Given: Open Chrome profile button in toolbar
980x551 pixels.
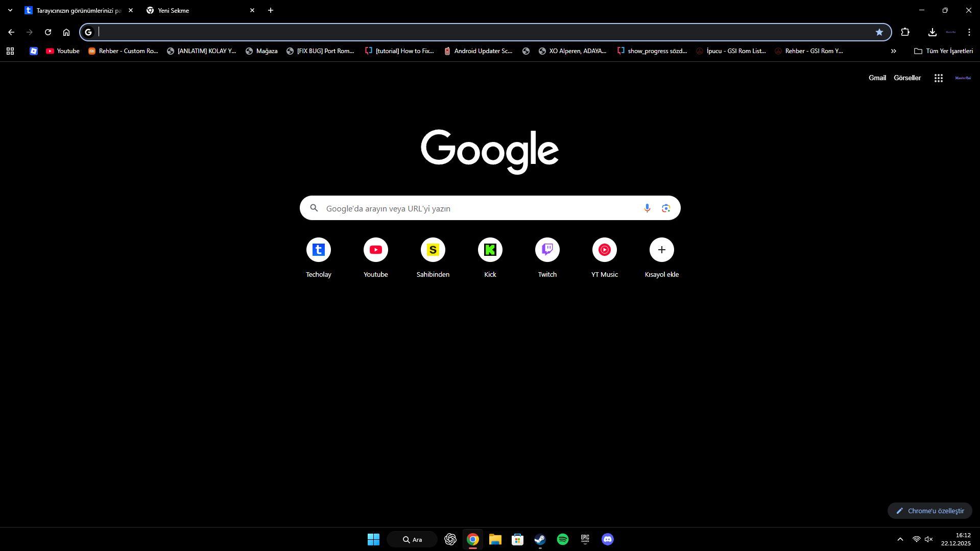Looking at the screenshot, I should pyautogui.click(x=950, y=32).
